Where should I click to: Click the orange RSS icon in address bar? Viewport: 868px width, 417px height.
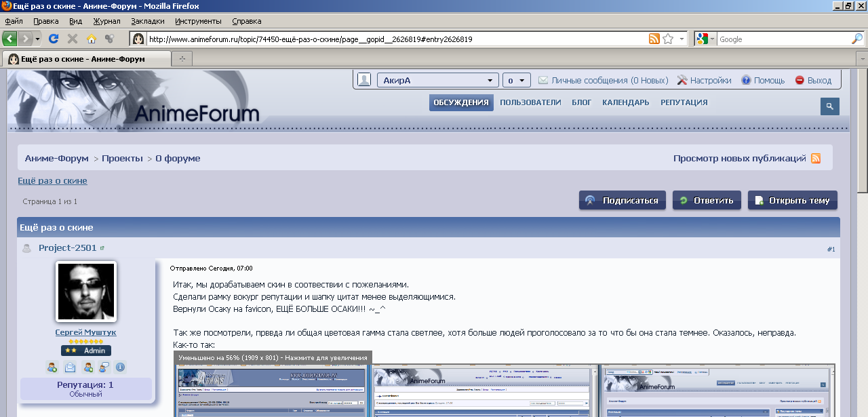pyautogui.click(x=654, y=39)
